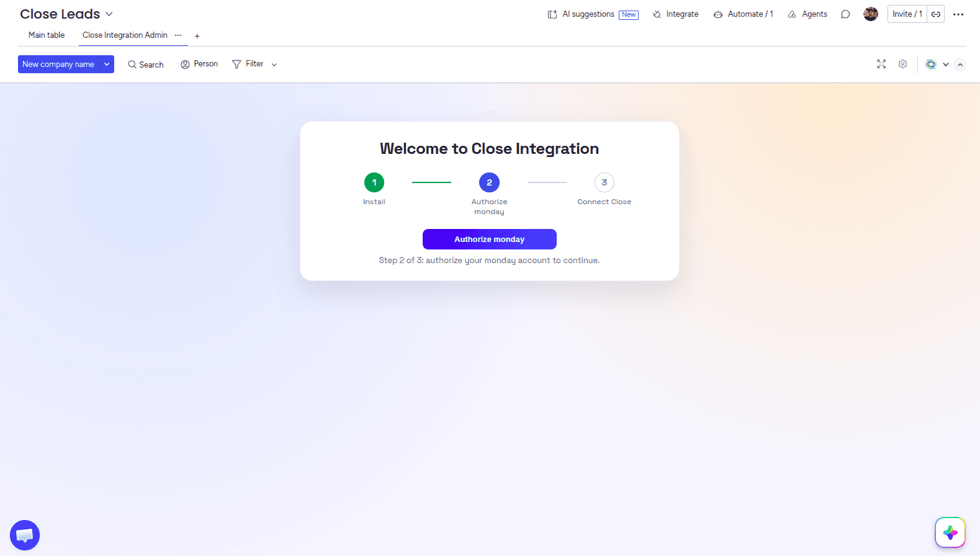
Task: Expand New company name dropdown arrow
Action: pos(107,65)
